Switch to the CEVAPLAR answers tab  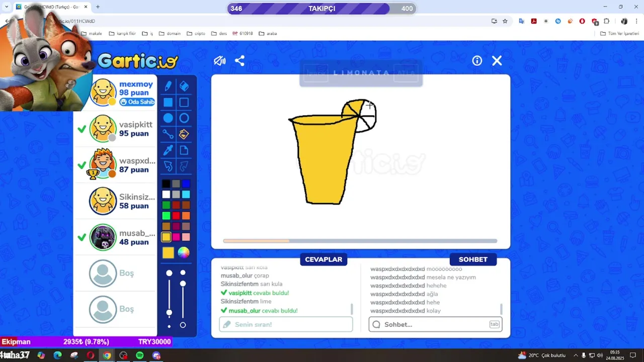coord(324,259)
